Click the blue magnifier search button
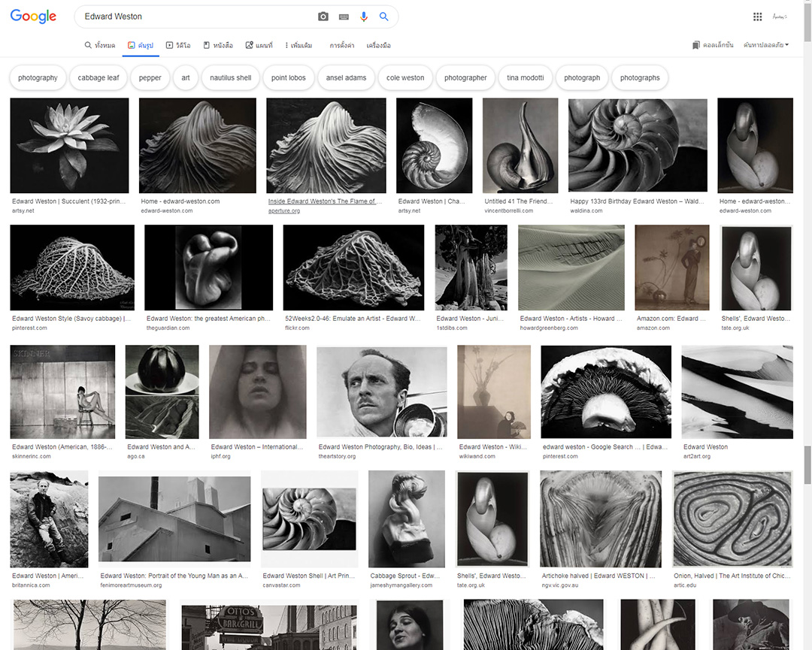The image size is (812, 650). point(384,17)
